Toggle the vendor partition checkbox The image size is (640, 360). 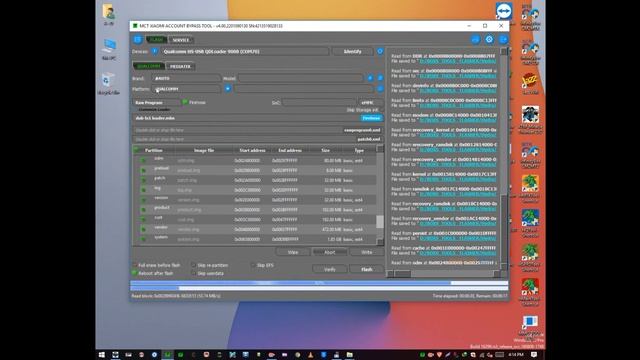tap(143, 229)
